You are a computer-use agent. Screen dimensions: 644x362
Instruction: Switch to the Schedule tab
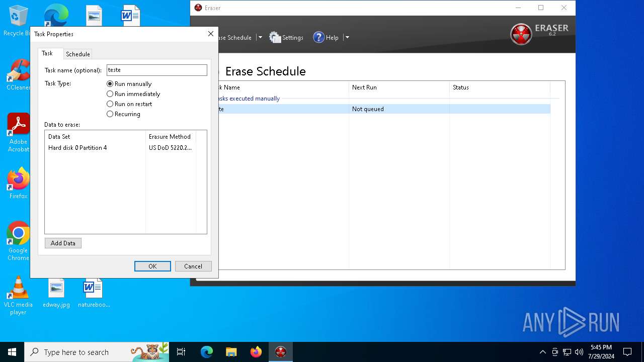(x=78, y=54)
